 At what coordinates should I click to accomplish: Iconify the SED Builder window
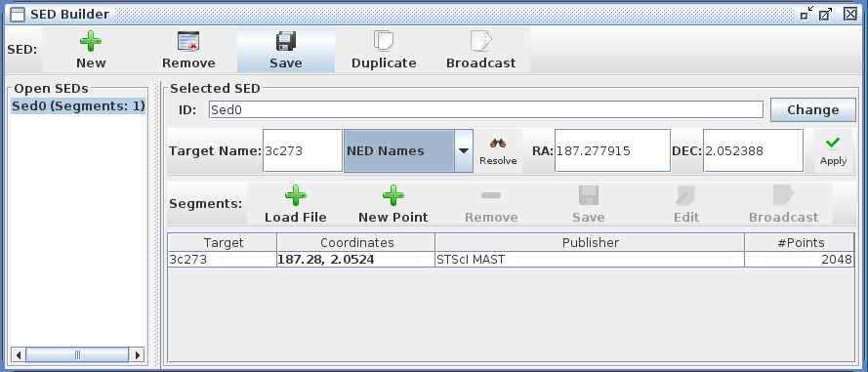[x=806, y=14]
